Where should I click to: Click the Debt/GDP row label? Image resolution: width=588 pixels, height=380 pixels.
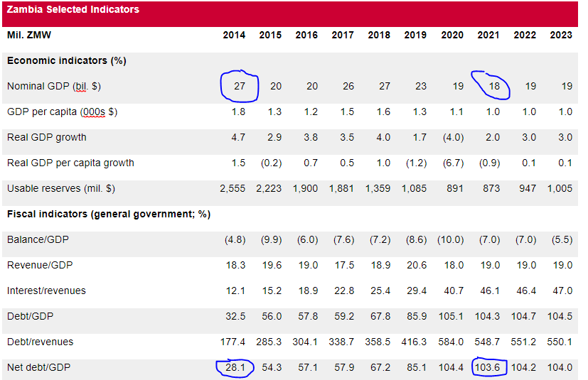(x=30, y=316)
